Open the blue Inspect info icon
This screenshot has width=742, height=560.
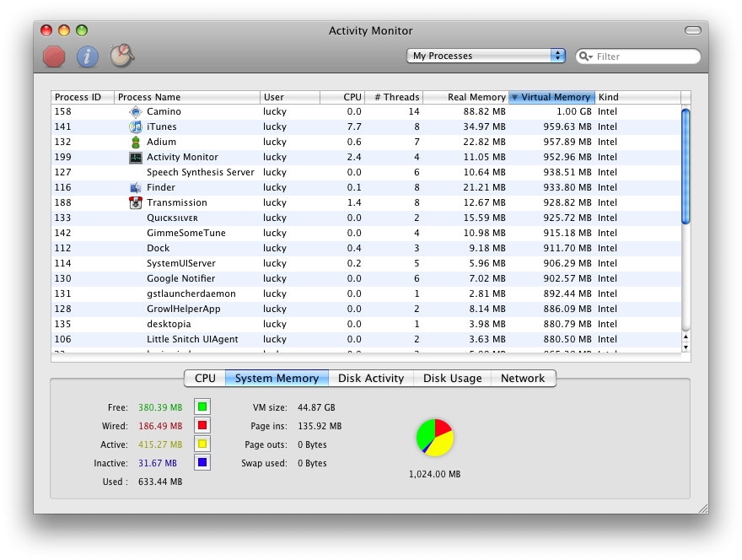click(x=88, y=57)
